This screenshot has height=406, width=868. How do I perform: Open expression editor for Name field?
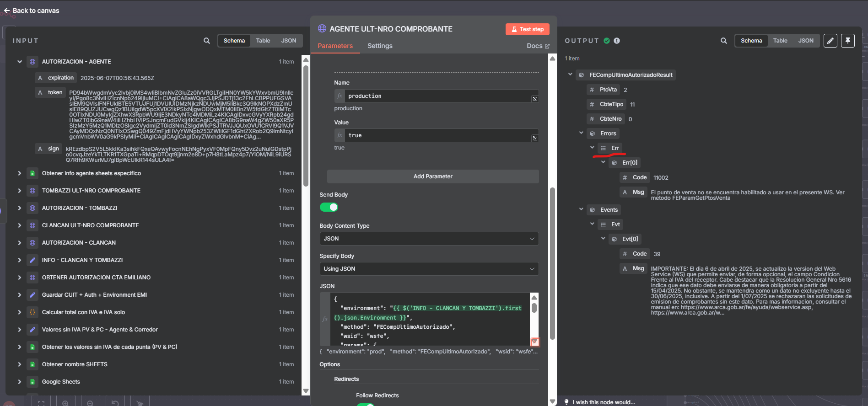click(535, 99)
